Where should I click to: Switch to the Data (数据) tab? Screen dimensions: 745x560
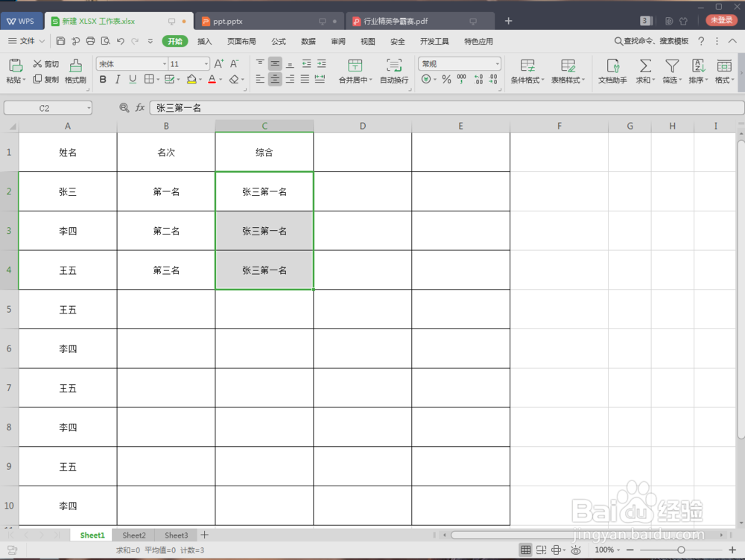pyautogui.click(x=308, y=41)
